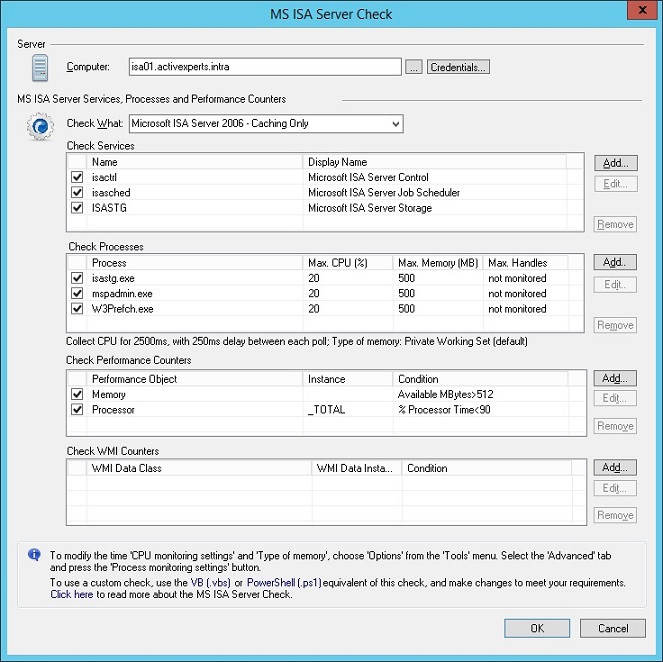Image resolution: width=663 pixels, height=662 pixels.
Task: Click the _TOTAL instance cell
Action: (x=326, y=409)
